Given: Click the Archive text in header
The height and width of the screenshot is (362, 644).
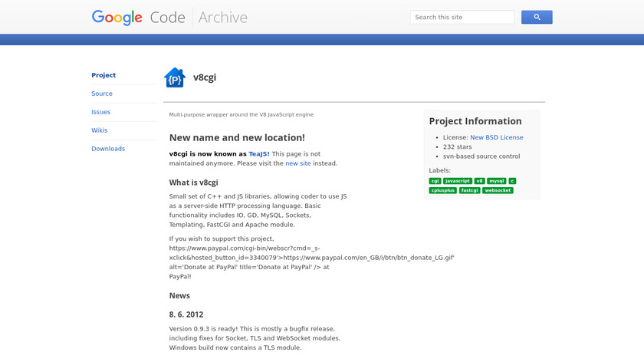Looking at the screenshot, I should [222, 18].
